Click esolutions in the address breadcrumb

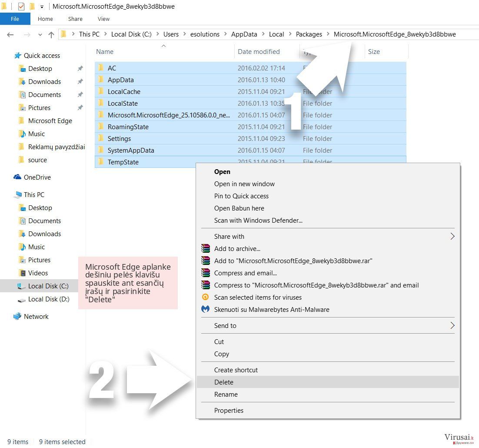(x=205, y=34)
